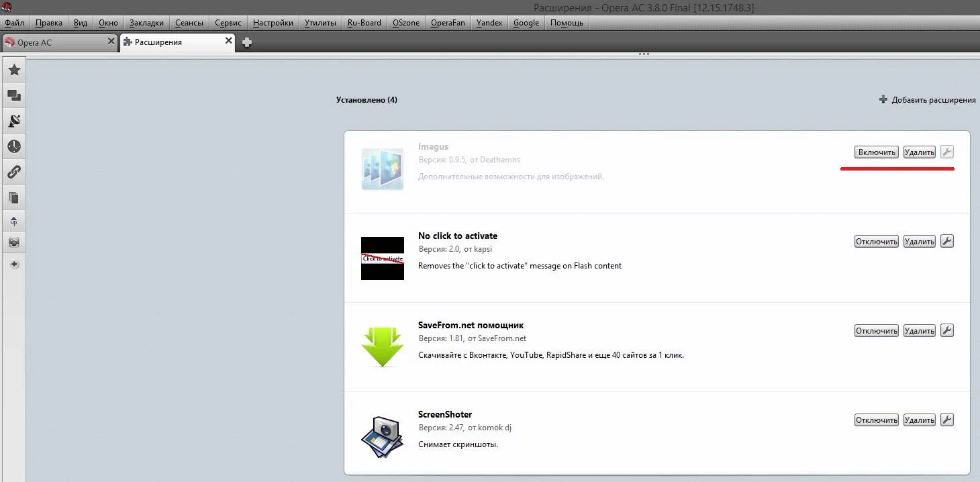
Task: Open the Утилиты menu
Action: (x=320, y=23)
